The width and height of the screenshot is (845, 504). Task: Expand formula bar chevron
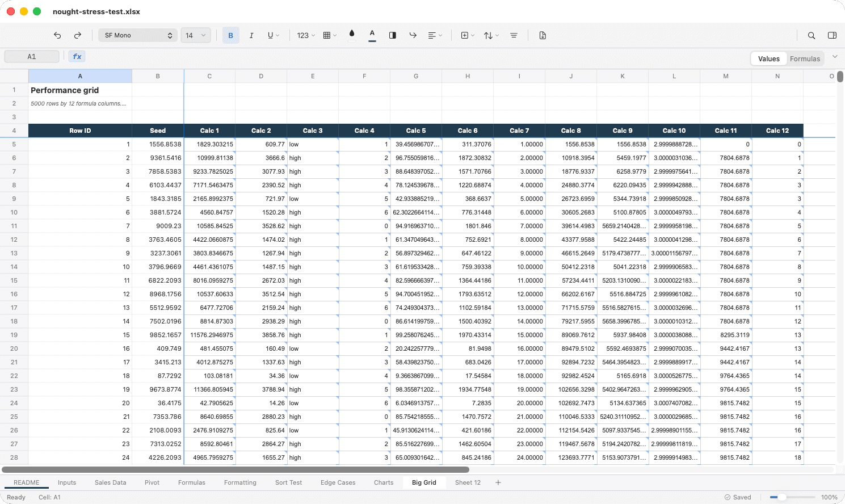click(x=835, y=57)
